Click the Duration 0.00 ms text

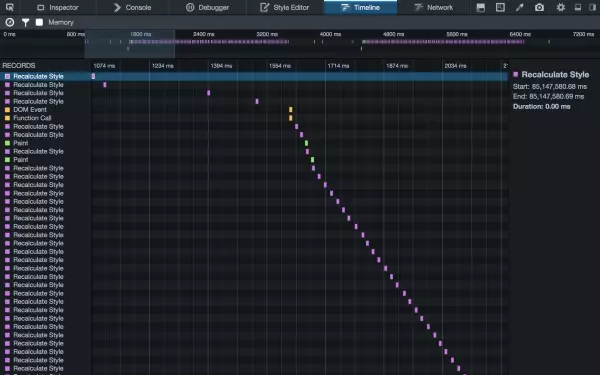coord(541,106)
